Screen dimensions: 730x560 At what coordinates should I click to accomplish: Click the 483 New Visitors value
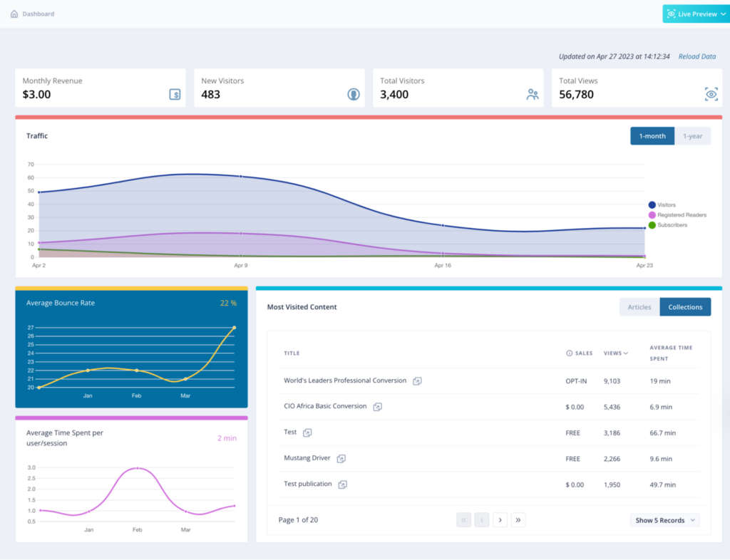click(x=210, y=95)
